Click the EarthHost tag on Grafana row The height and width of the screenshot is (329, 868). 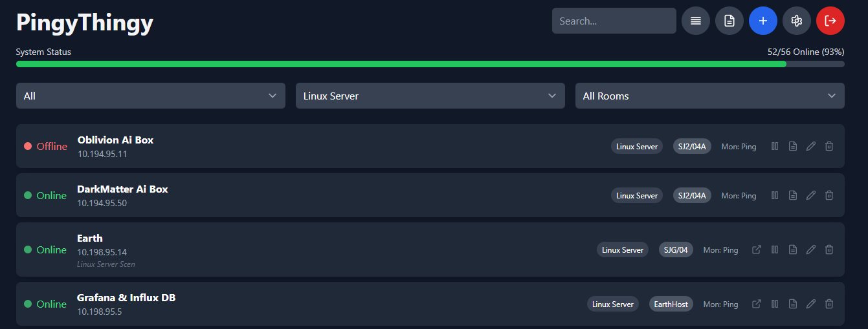(671, 304)
